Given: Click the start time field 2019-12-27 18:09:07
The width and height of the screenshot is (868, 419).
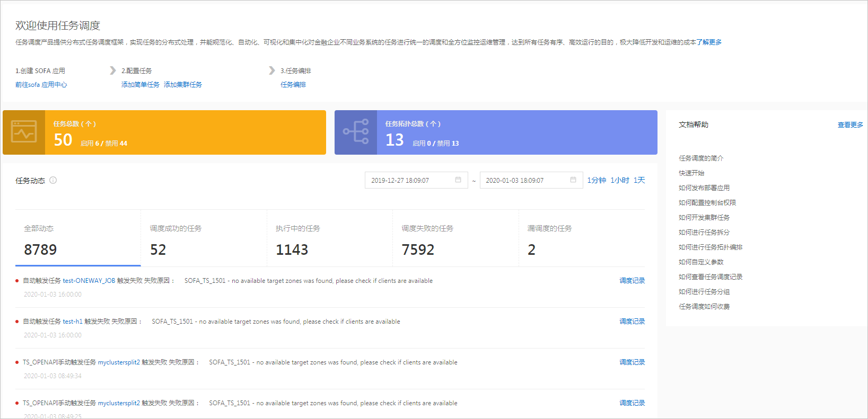Looking at the screenshot, I should pos(416,180).
